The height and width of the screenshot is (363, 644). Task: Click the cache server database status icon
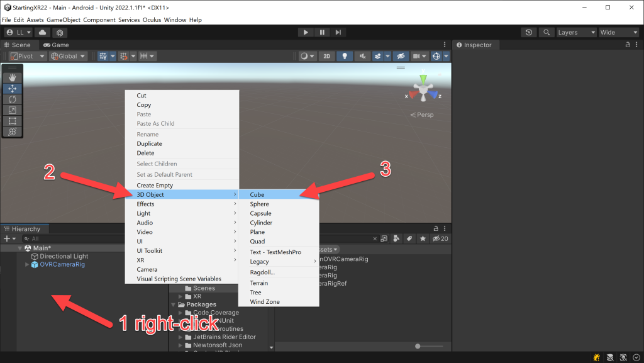610,357
